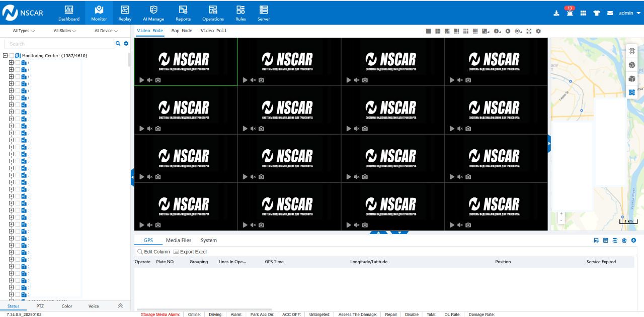Open the messages envelope icon
Viewport: 644px width, 317px height.
pyautogui.click(x=610, y=13)
